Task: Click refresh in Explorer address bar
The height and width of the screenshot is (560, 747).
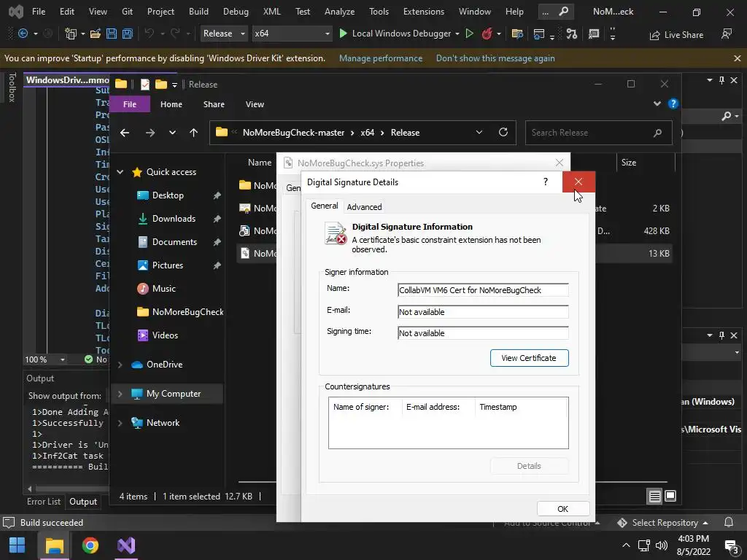Action: (x=503, y=133)
